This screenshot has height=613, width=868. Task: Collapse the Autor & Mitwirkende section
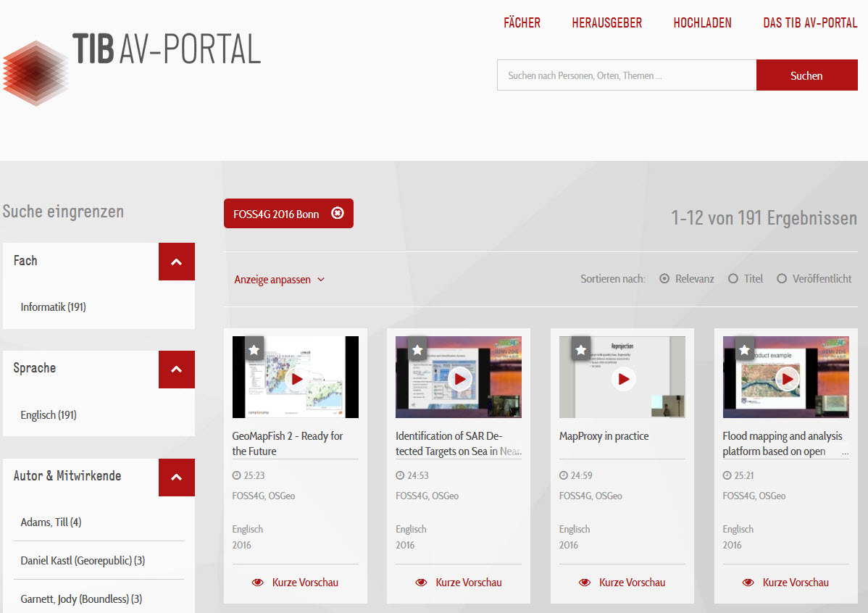177,478
